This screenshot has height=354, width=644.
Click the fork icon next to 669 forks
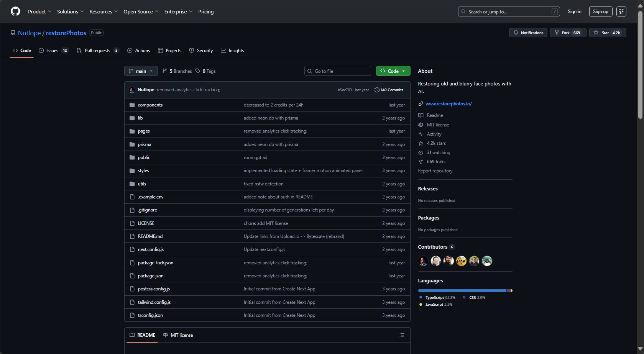pos(421,162)
